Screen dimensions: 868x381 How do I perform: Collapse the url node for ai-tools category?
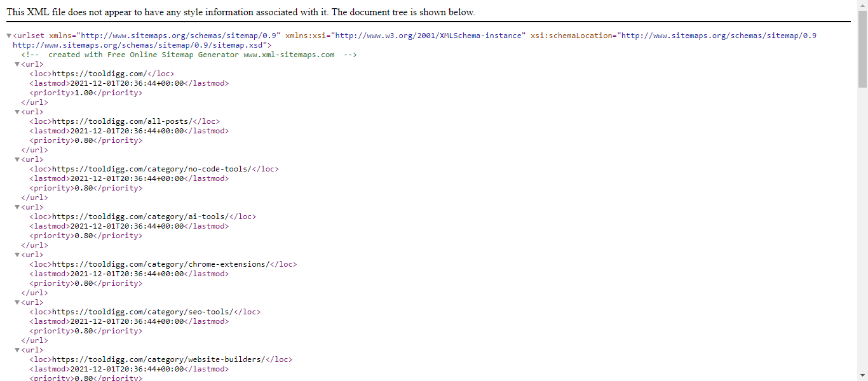pos(18,207)
